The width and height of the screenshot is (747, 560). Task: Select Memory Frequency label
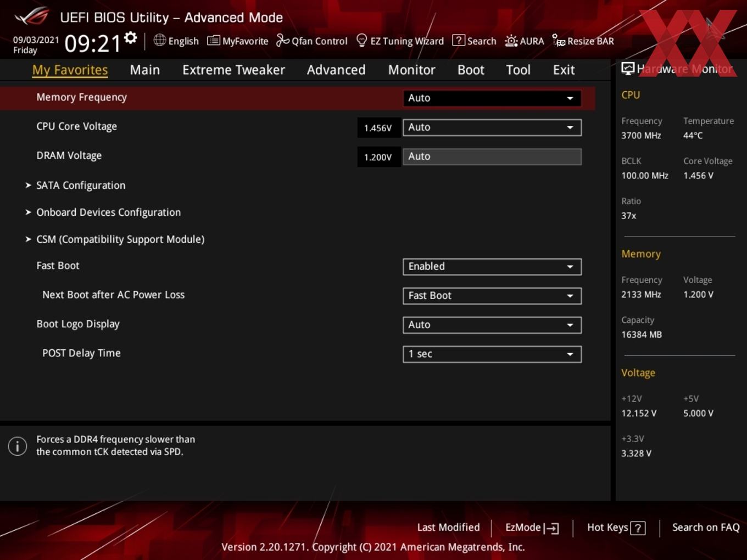click(81, 97)
